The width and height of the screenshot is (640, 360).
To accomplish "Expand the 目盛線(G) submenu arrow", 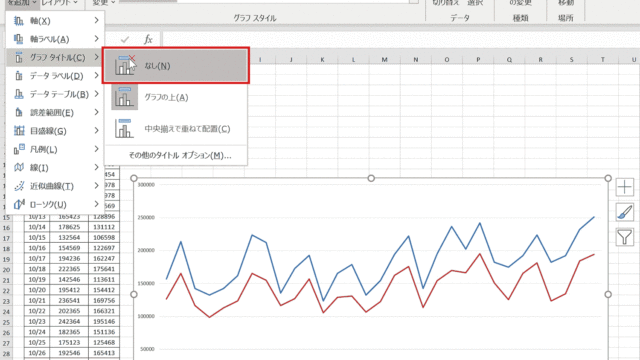I will pos(96,131).
